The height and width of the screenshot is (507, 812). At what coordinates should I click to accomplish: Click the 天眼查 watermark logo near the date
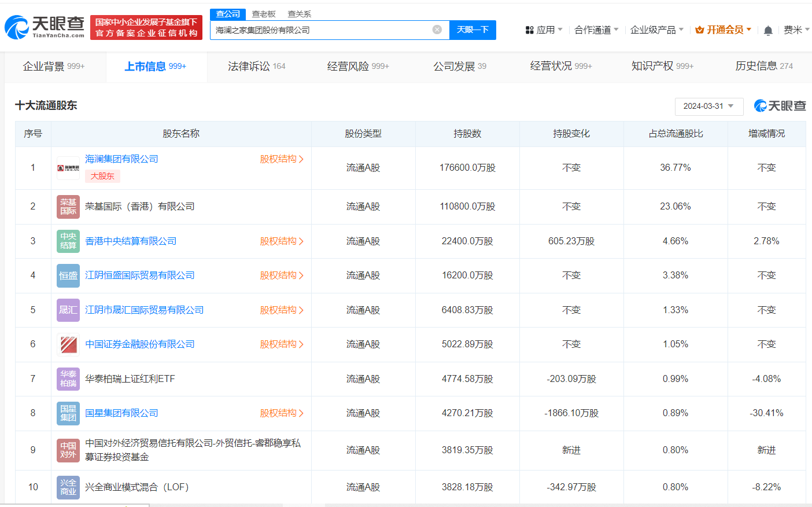tap(779, 106)
